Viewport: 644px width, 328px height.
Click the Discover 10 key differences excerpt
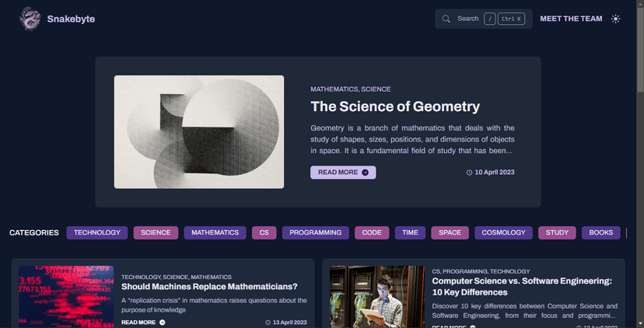tap(524, 311)
